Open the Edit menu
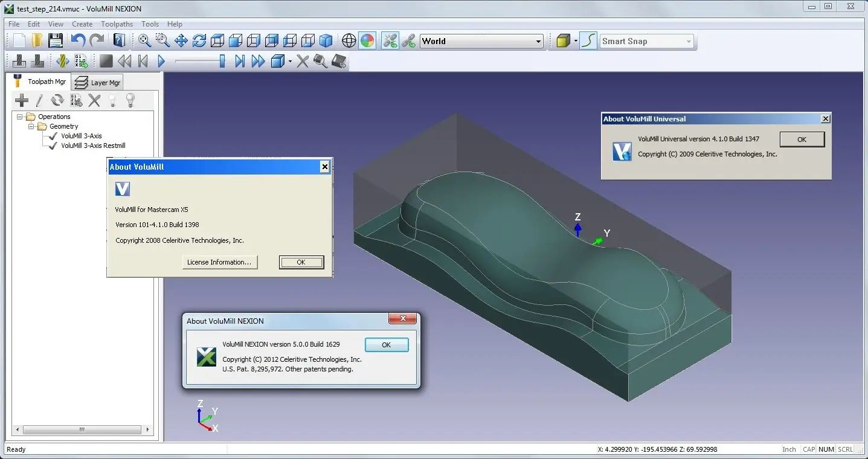The image size is (868, 459). pyautogui.click(x=34, y=24)
